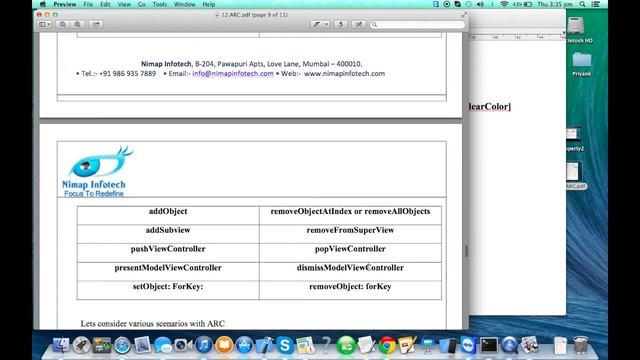Screen dimensions: 640x360
Task: Select the removeObject: forKey cell
Action: [350, 290]
